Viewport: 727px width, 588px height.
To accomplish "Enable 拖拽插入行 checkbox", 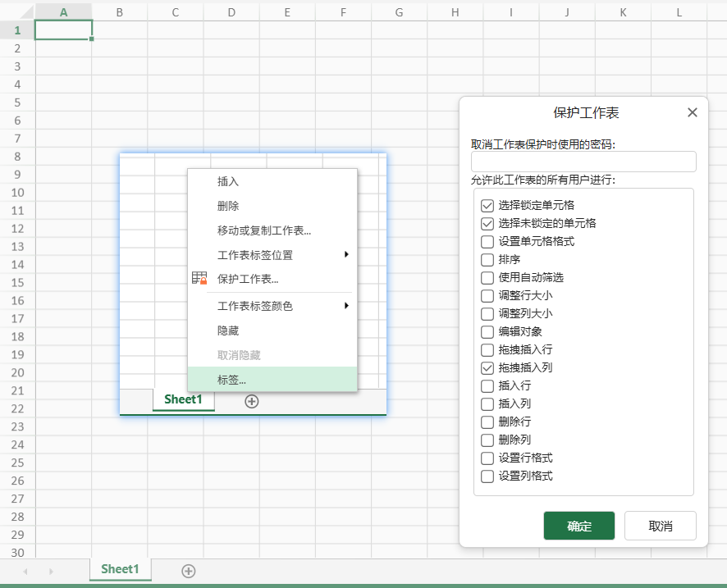I will pyautogui.click(x=487, y=350).
